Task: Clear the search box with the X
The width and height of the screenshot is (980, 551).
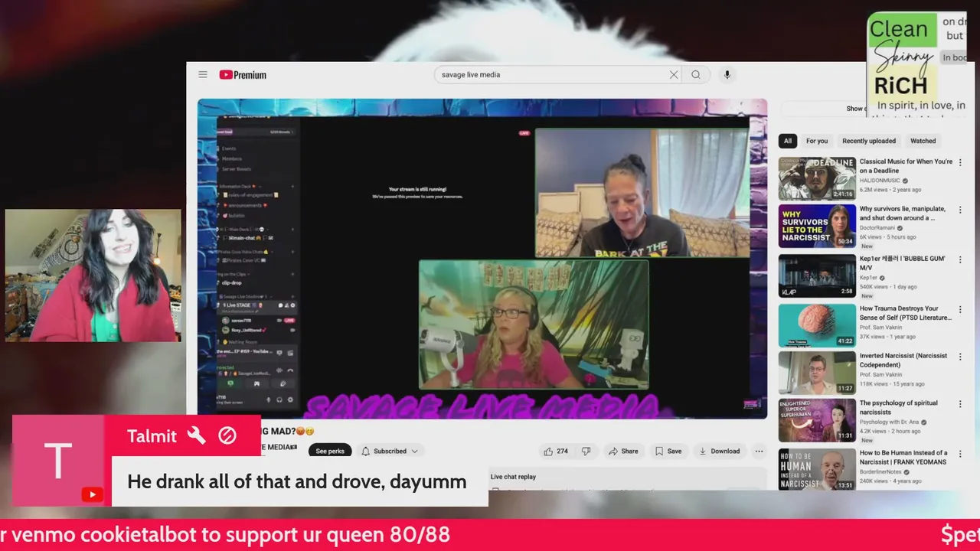Action: click(x=674, y=75)
